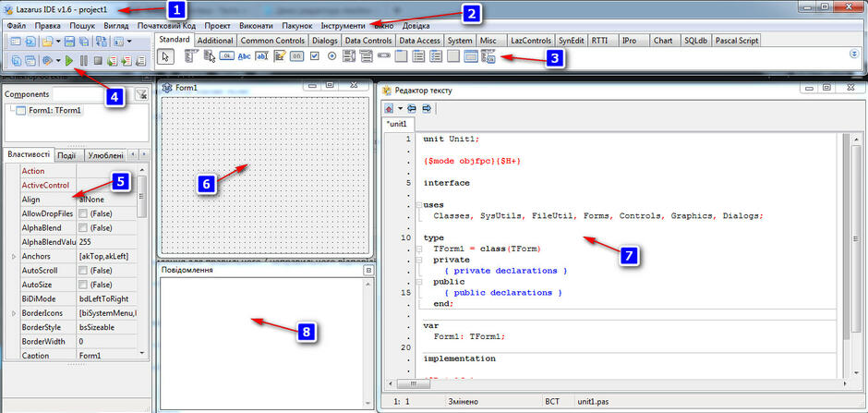The height and width of the screenshot is (413, 868).
Task: Open the Файл menu
Action: [17, 26]
